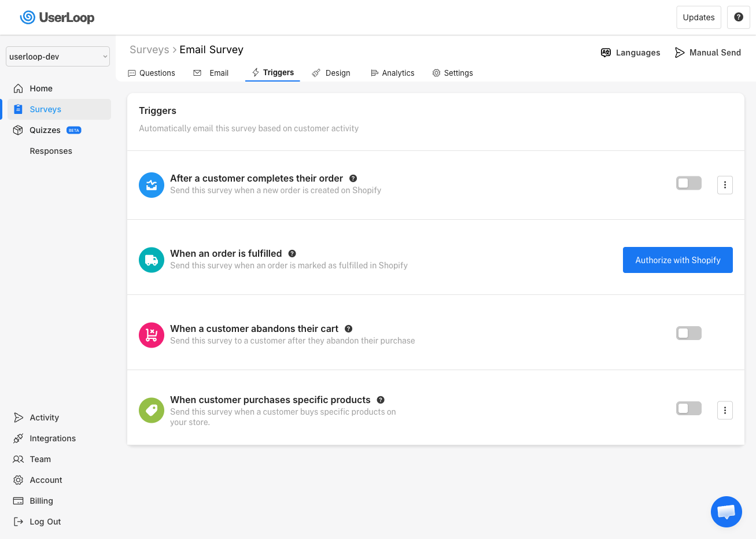Select the Home icon in sidebar
The height and width of the screenshot is (539, 756).
[18, 88]
